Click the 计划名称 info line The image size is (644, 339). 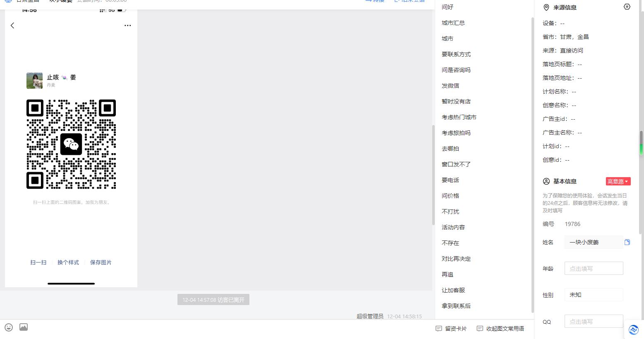[x=559, y=91]
